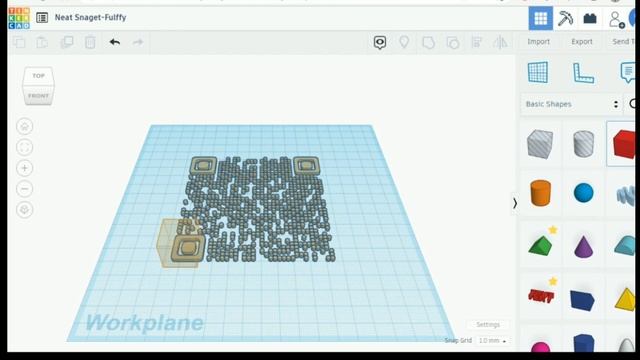Pick the dark blue Polygon shape
Image resolution: width=640 pixels, height=360 pixels.
click(x=583, y=343)
